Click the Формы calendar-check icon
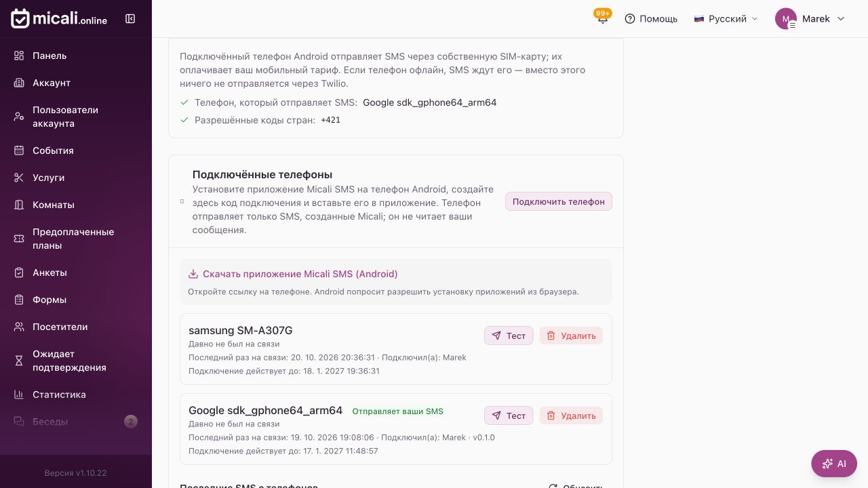 [19, 300]
